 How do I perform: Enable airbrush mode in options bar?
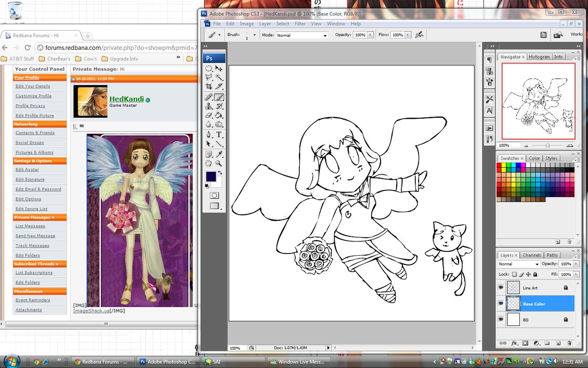(x=419, y=35)
